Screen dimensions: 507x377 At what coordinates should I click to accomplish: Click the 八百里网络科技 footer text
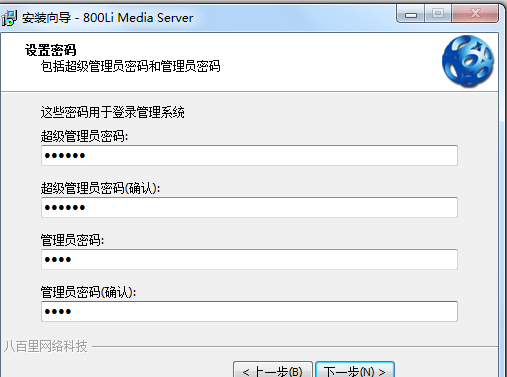tap(46, 347)
